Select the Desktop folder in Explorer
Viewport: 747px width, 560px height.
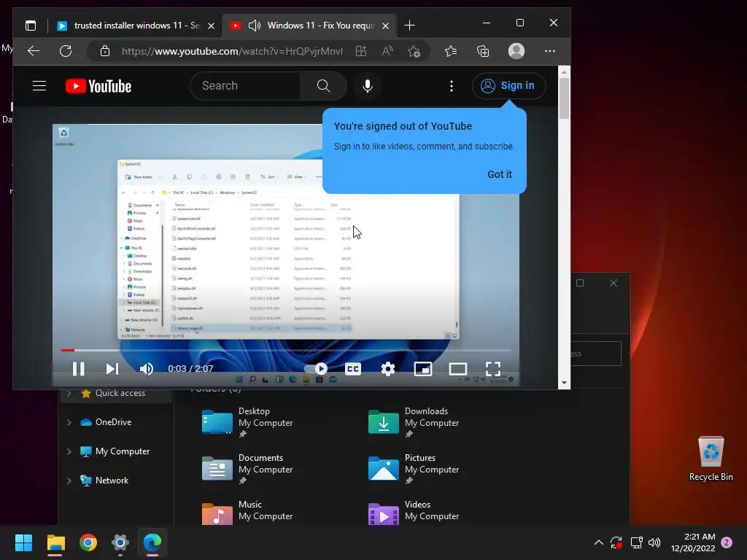tap(247, 422)
